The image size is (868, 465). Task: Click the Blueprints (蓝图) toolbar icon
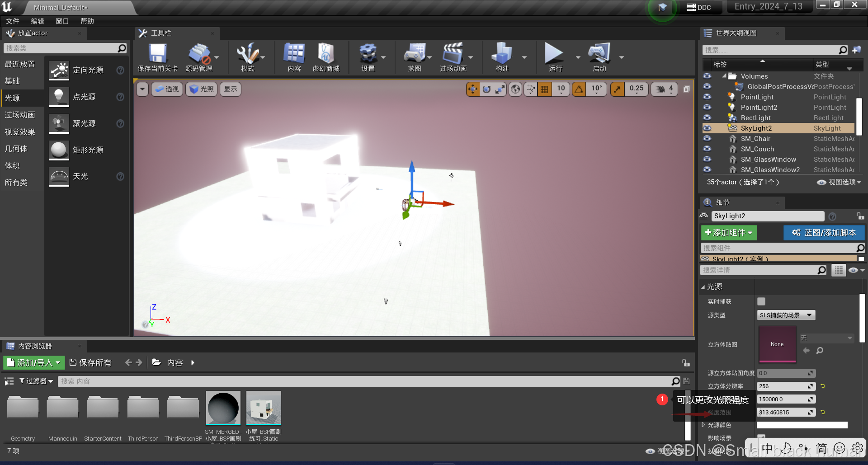pos(414,54)
